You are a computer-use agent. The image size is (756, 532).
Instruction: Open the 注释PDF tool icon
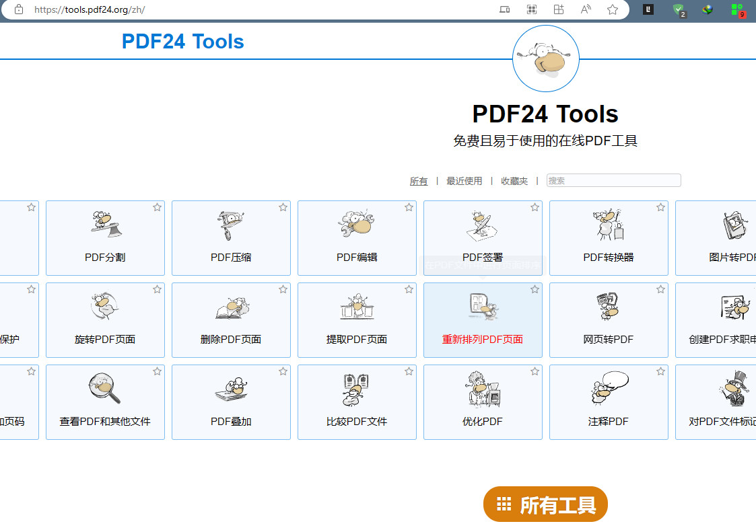[x=609, y=388]
